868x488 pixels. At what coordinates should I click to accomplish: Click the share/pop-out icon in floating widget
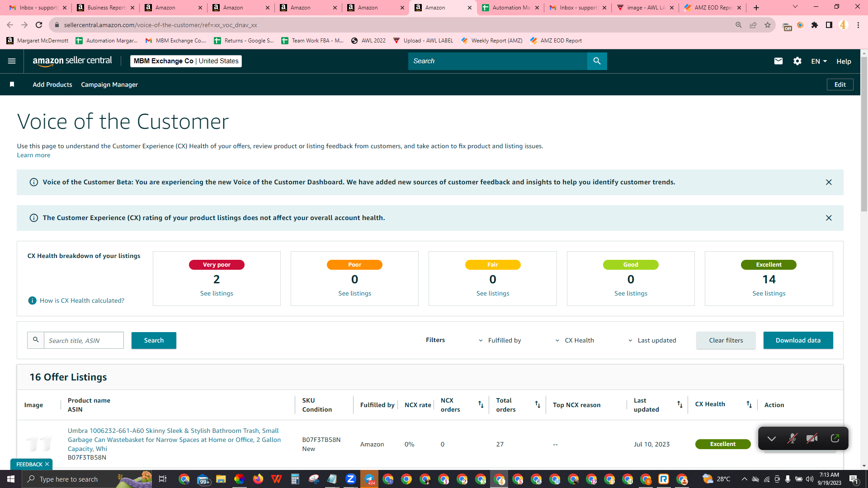pos(835,438)
